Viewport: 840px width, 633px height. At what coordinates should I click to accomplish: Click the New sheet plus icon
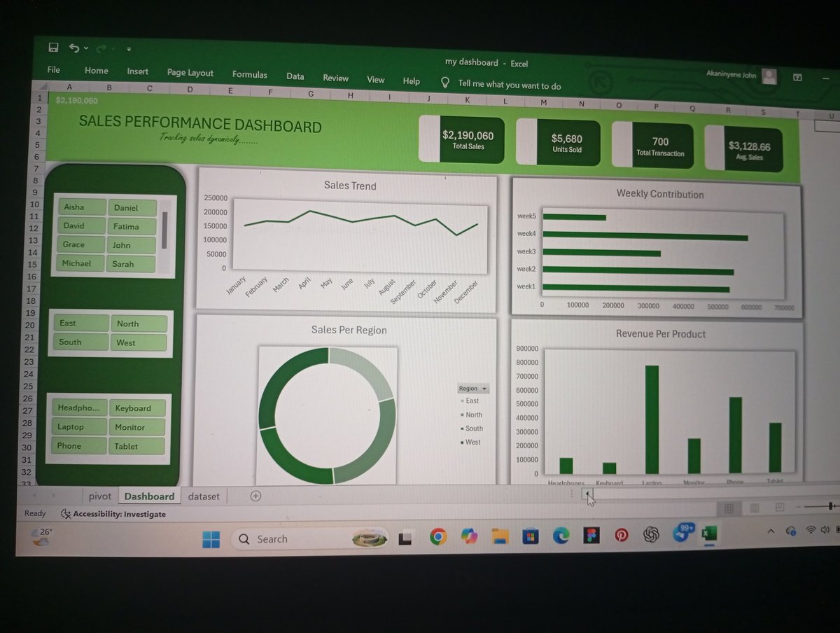point(255,496)
